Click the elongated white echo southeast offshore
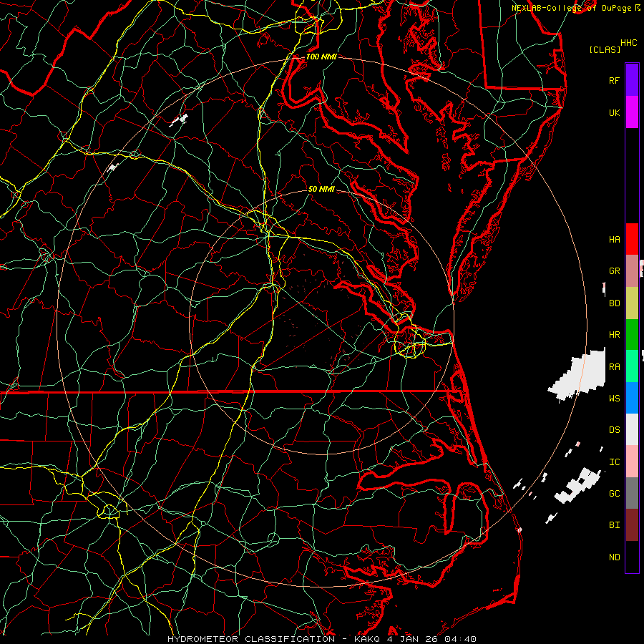Screen dimensions: 644x644 click(577, 485)
